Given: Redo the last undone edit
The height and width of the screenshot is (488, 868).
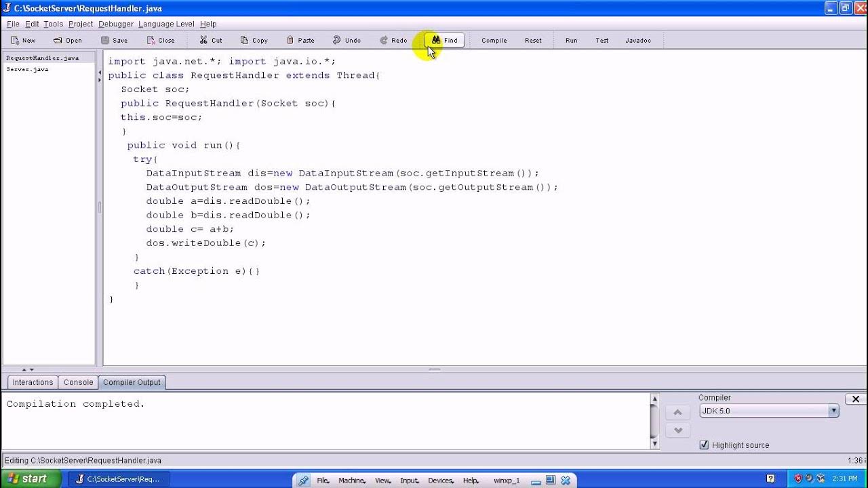Looking at the screenshot, I should [x=393, y=41].
